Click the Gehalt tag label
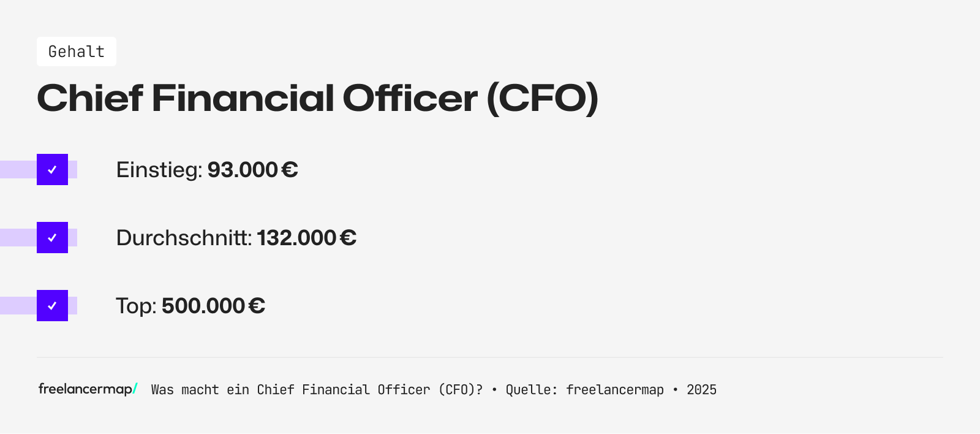Screen dimensions: 980x434 77,51
